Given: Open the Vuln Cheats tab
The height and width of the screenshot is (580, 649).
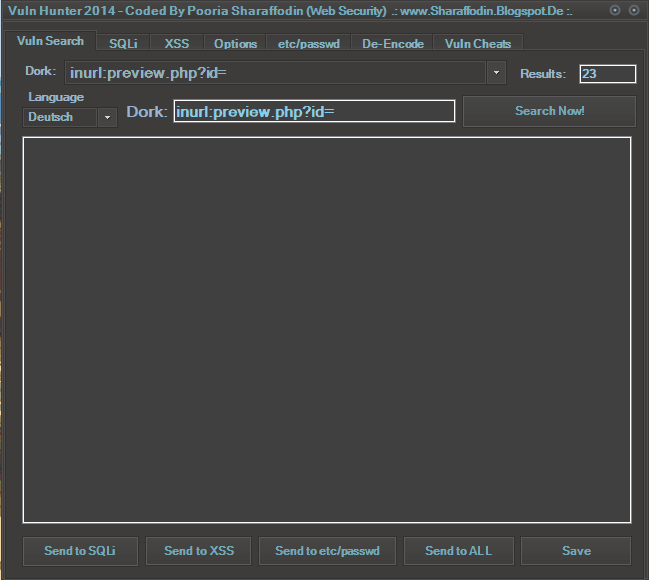Looking at the screenshot, I should [478, 44].
